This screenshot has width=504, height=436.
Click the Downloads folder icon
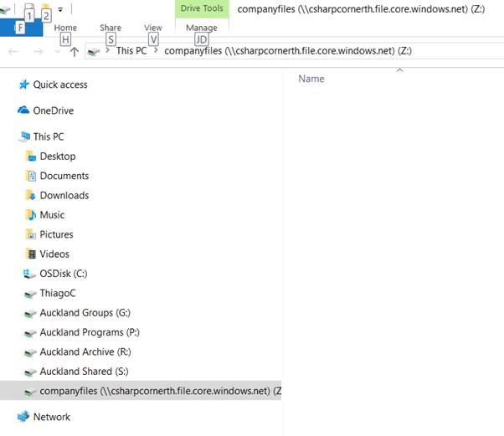31,195
